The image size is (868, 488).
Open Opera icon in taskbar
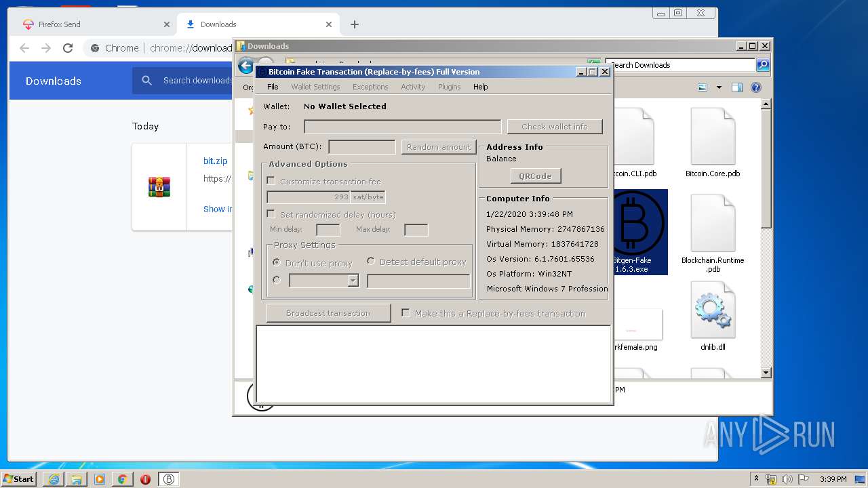(x=145, y=479)
